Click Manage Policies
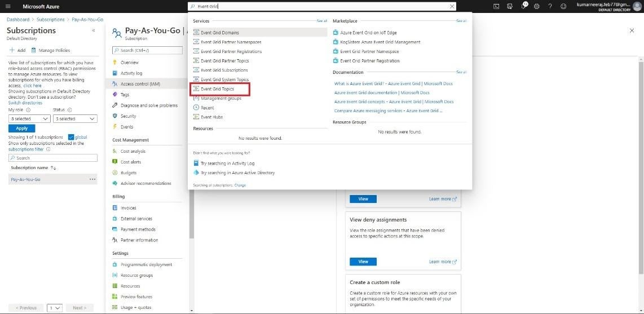The image size is (644, 314). 51,51
